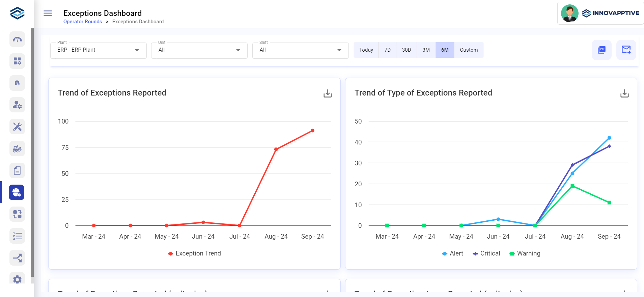Open the Shift dropdown
Image resolution: width=644 pixels, height=297 pixels.
pyautogui.click(x=300, y=50)
